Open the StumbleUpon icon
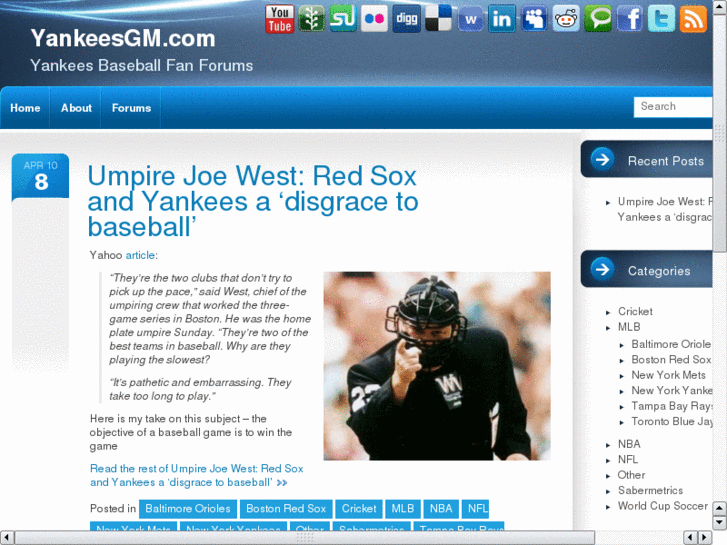Image resolution: width=727 pixels, height=545 pixels. (343, 19)
